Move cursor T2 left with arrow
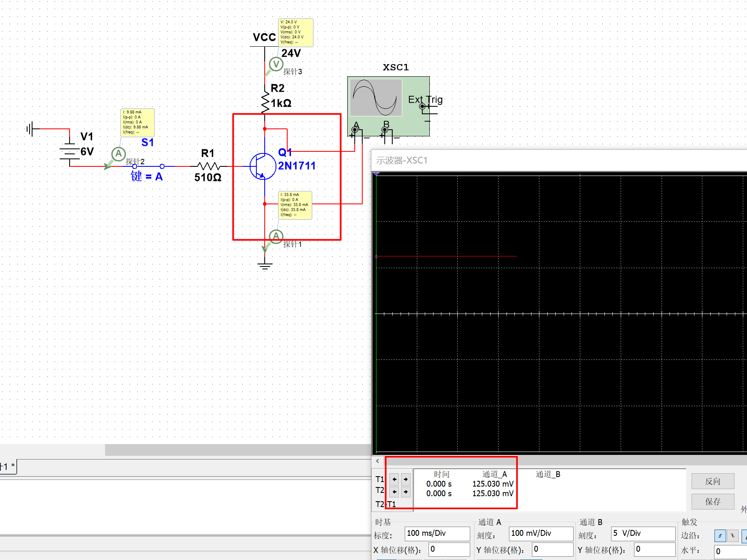The width and height of the screenshot is (747, 560). (x=394, y=492)
